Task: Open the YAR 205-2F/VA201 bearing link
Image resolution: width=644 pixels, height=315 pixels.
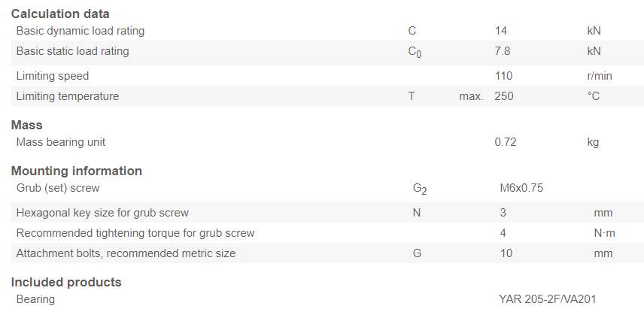Action: coord(548,299)
